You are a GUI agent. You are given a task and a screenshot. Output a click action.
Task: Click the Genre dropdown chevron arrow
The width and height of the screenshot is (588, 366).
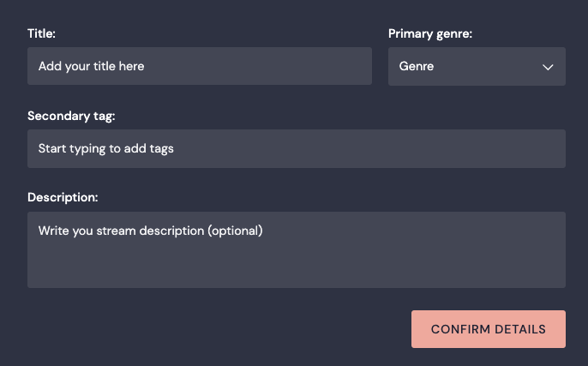click(549, 67)
